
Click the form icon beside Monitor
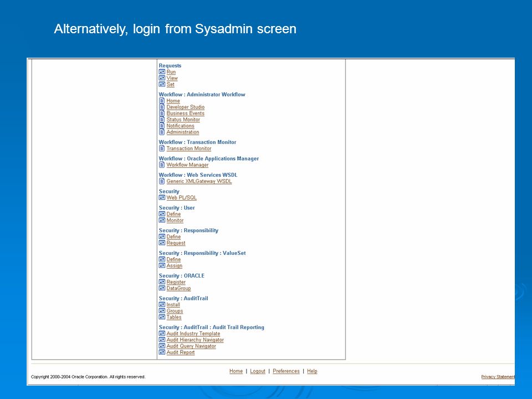[162, 220]
